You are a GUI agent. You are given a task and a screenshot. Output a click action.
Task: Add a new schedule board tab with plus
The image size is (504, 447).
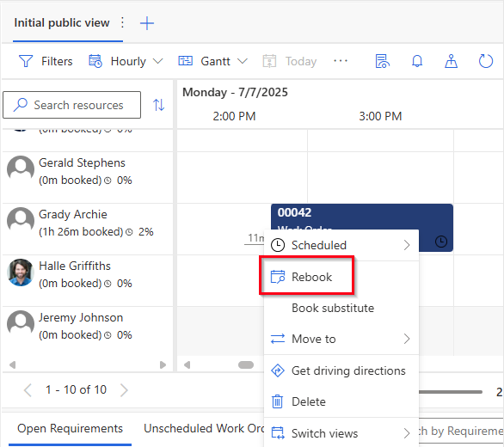(x=147, y=23)
